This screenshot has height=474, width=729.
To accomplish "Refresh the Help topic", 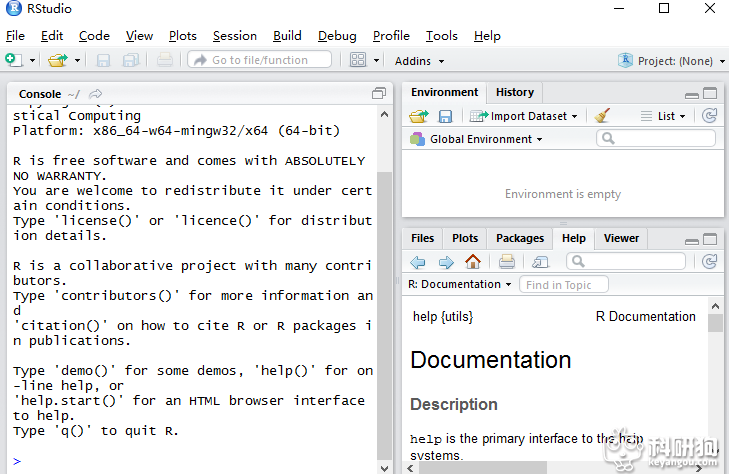I will pos(709,261).
